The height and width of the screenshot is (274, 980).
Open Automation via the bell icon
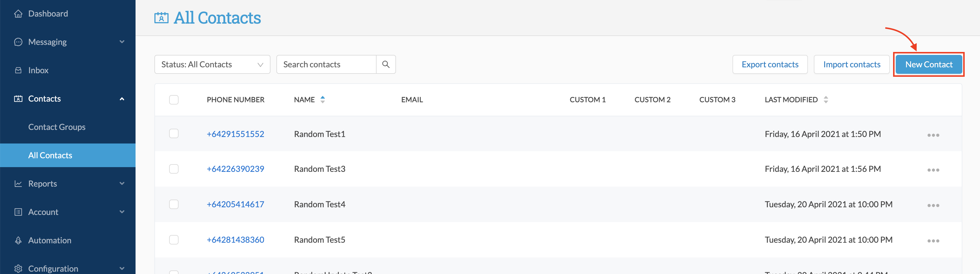click(18, 240)
